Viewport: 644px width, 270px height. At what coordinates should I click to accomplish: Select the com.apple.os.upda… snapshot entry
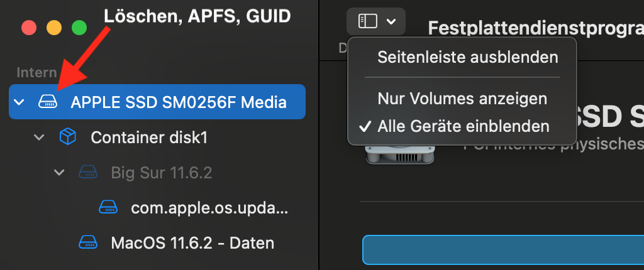click(x=210, y=207)
